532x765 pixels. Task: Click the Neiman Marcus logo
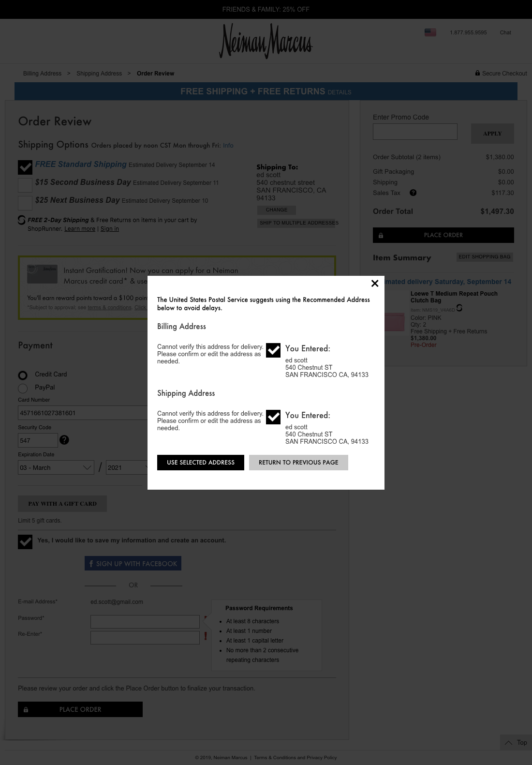[x=266, y=41]
